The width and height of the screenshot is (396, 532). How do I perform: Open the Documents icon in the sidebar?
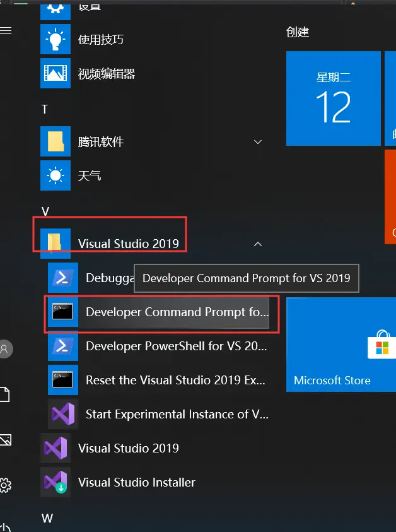point(5,394)
